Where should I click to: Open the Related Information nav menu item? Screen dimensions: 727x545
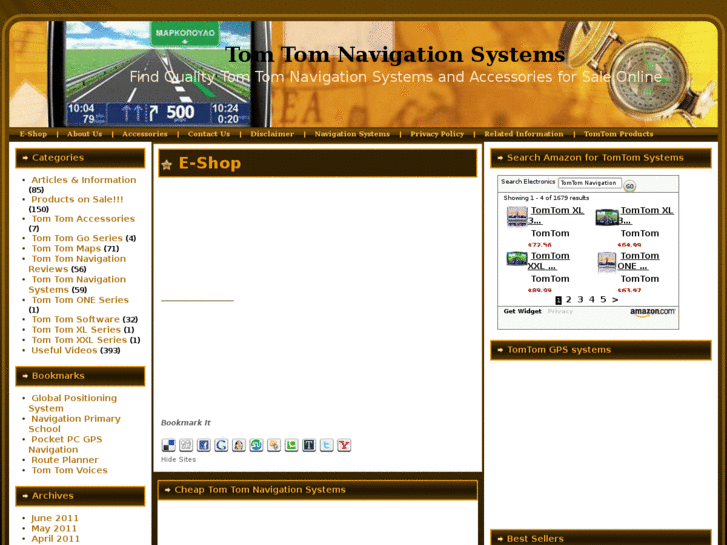(x=524, y=134)
